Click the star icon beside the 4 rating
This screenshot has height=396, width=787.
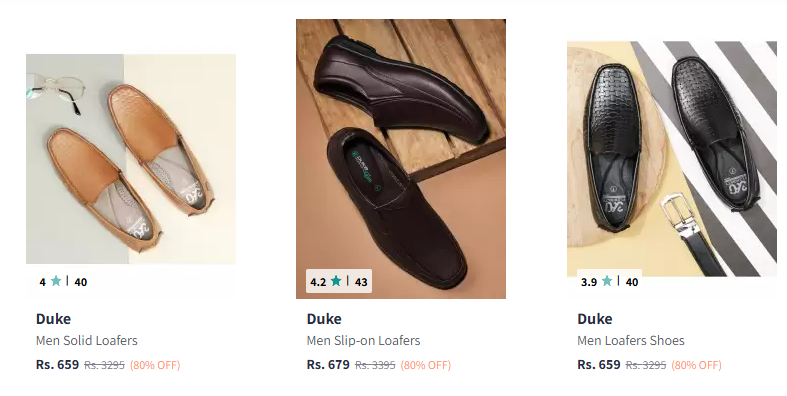(x=56, y=281)
